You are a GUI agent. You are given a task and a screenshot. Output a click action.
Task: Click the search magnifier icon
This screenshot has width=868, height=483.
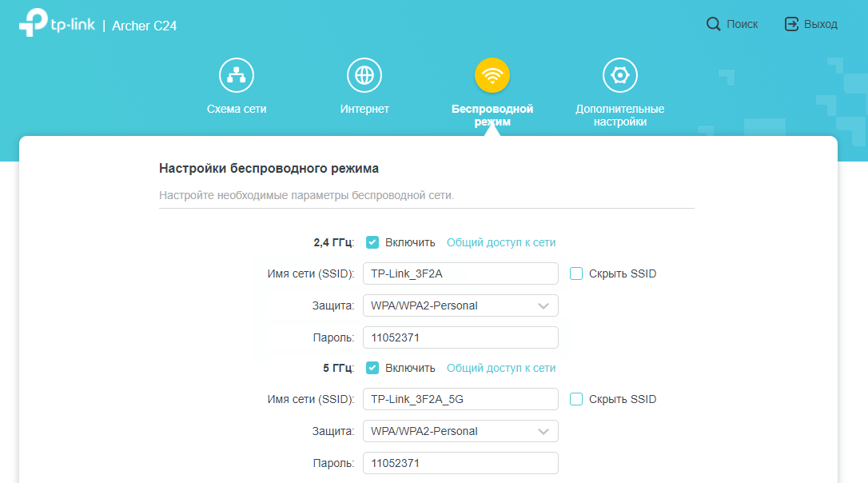pyautogui.click(x=714, y=24)
